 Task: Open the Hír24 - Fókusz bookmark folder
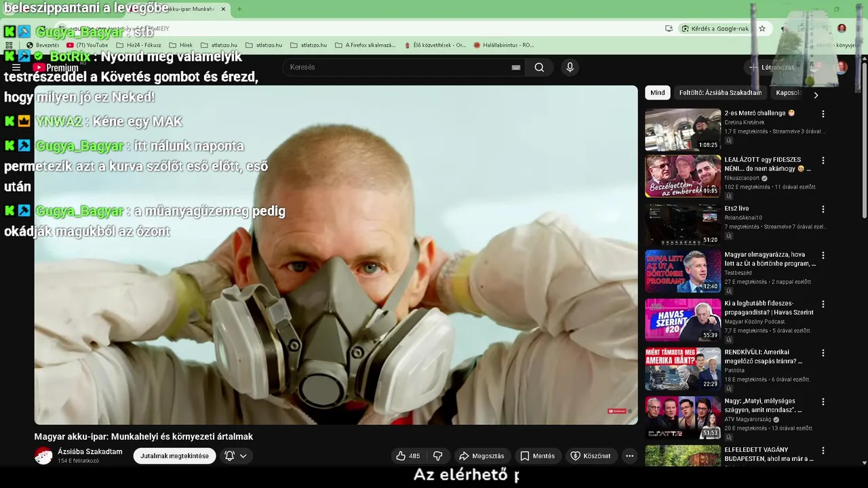tap(138, 45)
